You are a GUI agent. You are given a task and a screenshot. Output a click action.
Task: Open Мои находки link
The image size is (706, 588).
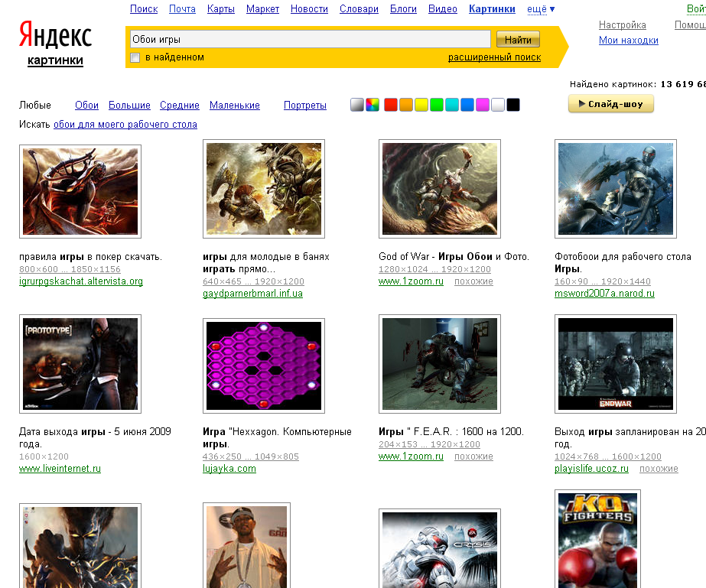coord(629,40)
